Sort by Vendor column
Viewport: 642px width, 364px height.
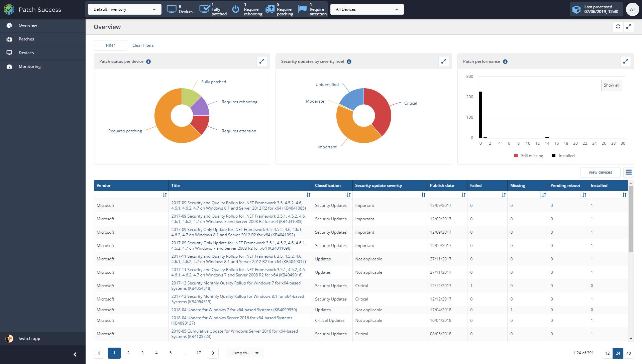[165, 195]
